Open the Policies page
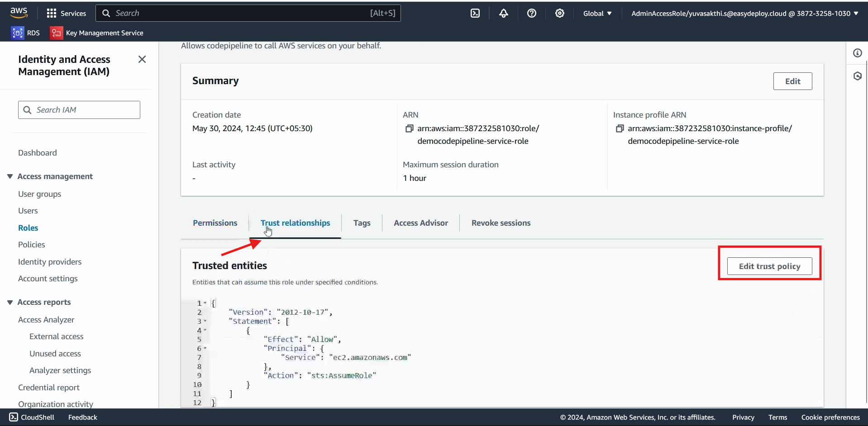868x426 pixels. coord(32,245)
